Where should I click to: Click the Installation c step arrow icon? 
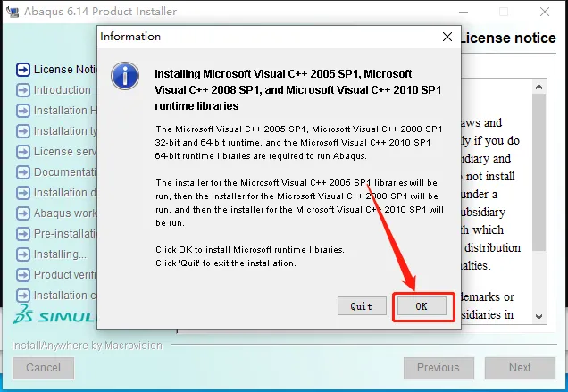[x=23, y=296]
